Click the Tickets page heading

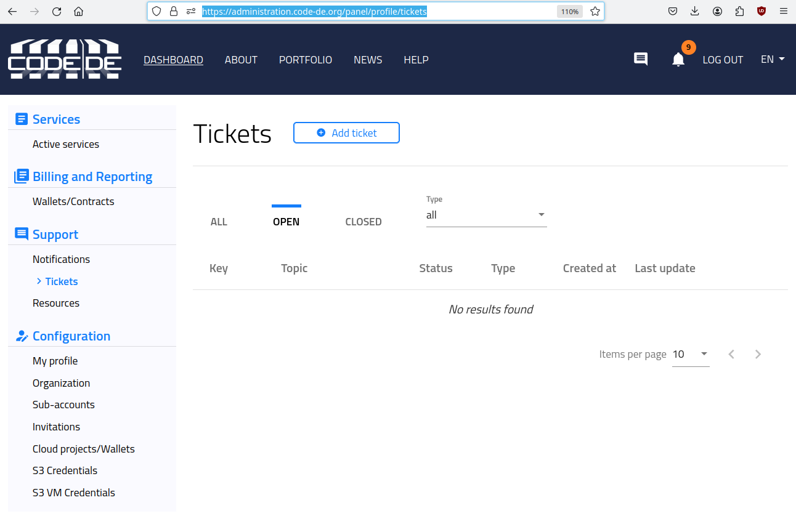pos(232,134)
